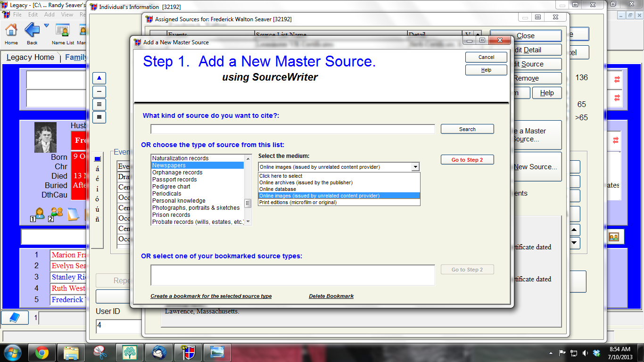Choose 'Online images (issued by unrelated content provider)' list option
Viewport: 644px width, 362px height.
[x=339, y=196]
